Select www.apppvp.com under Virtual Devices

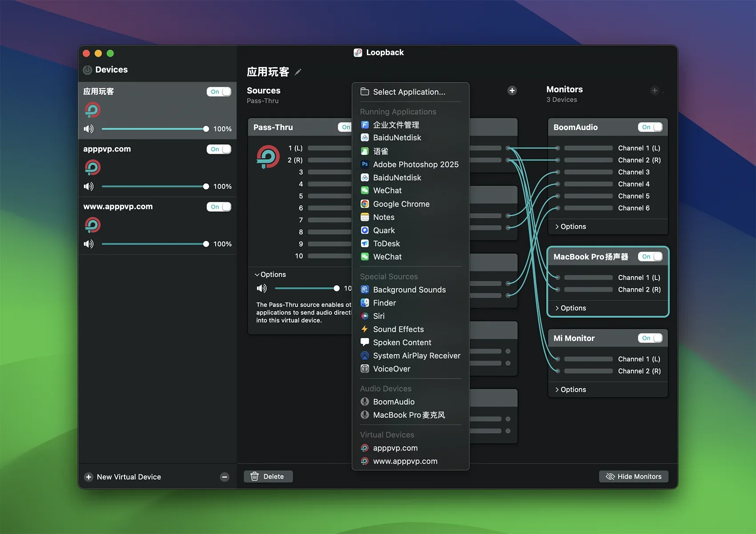tap(410, 461)
